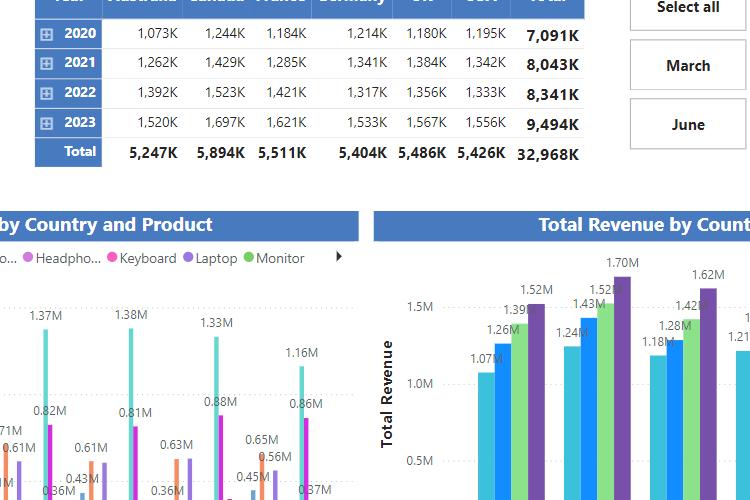Viewport: 750px width, 500px height.
Task: Click the 5,247K column total
Action: tap(153, 153)
